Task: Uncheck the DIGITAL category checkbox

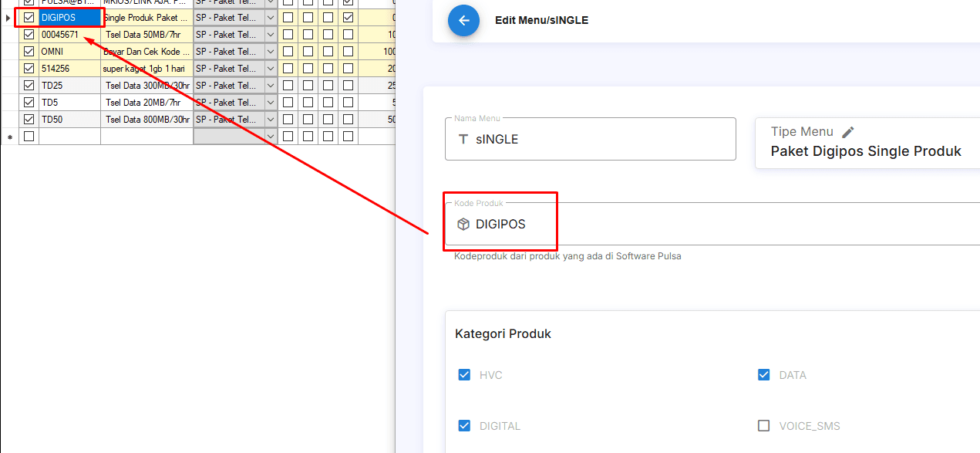Action: (464, 426)
